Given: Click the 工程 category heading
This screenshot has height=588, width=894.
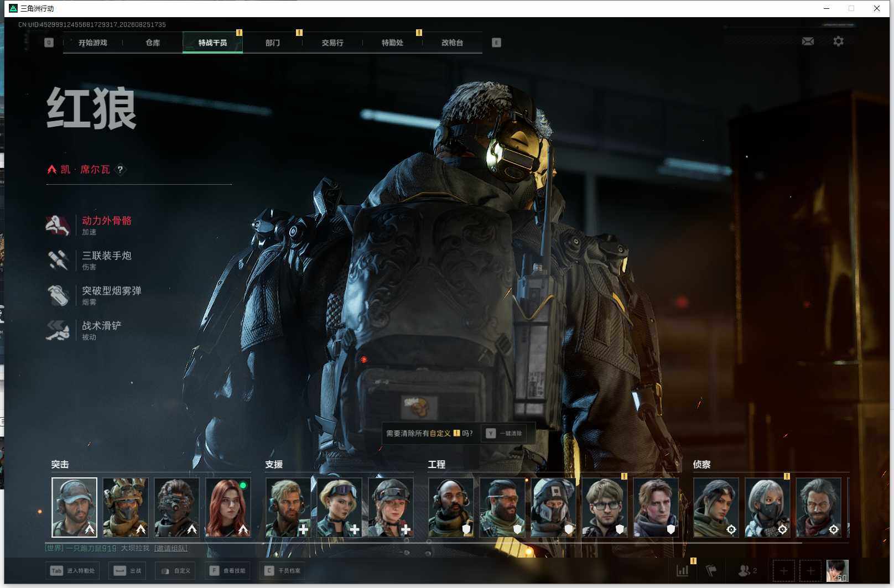Looking at the screenshot, I should pos(436,465).
